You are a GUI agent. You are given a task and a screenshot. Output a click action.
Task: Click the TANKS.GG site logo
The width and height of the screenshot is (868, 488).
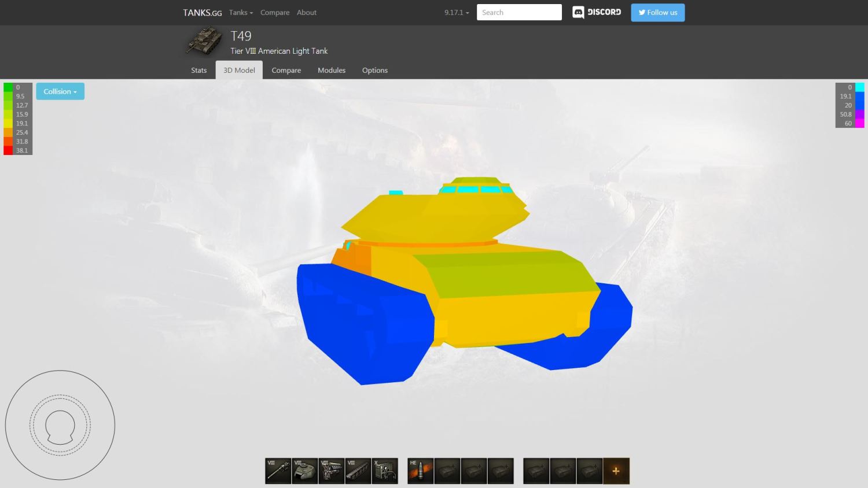202,12
